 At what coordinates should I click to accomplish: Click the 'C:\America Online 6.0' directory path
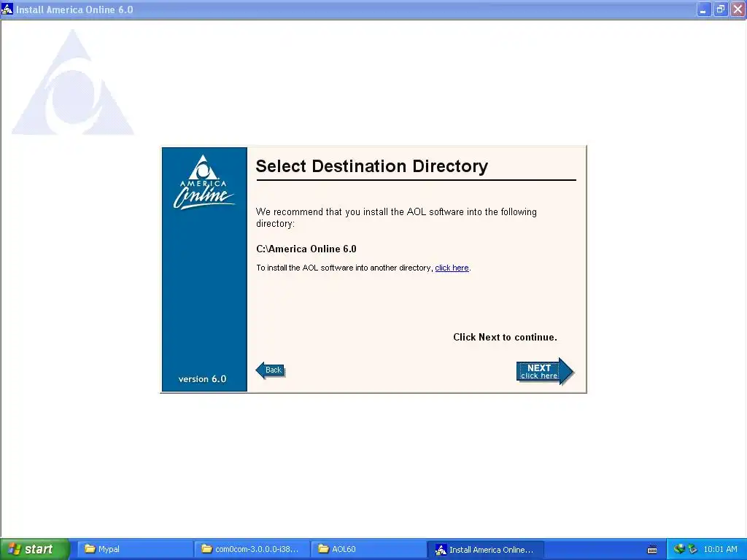[x=306, y=249]
